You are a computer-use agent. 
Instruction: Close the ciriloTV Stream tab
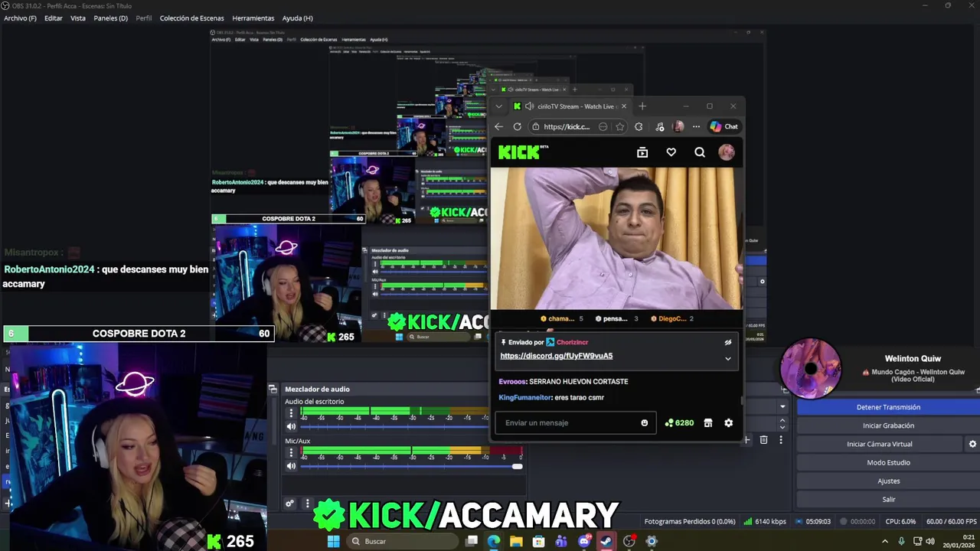click(x=624, y=106)
